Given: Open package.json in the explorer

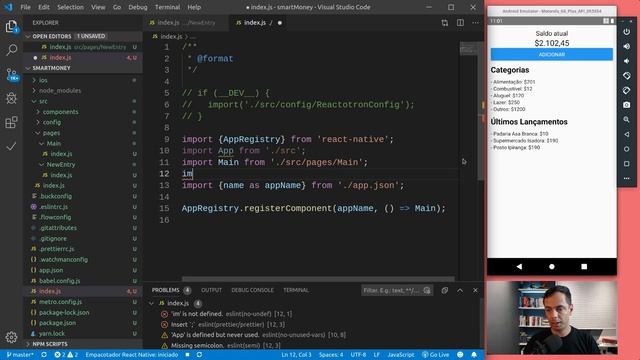Looking at the screenshot, I should click(83, 323).
